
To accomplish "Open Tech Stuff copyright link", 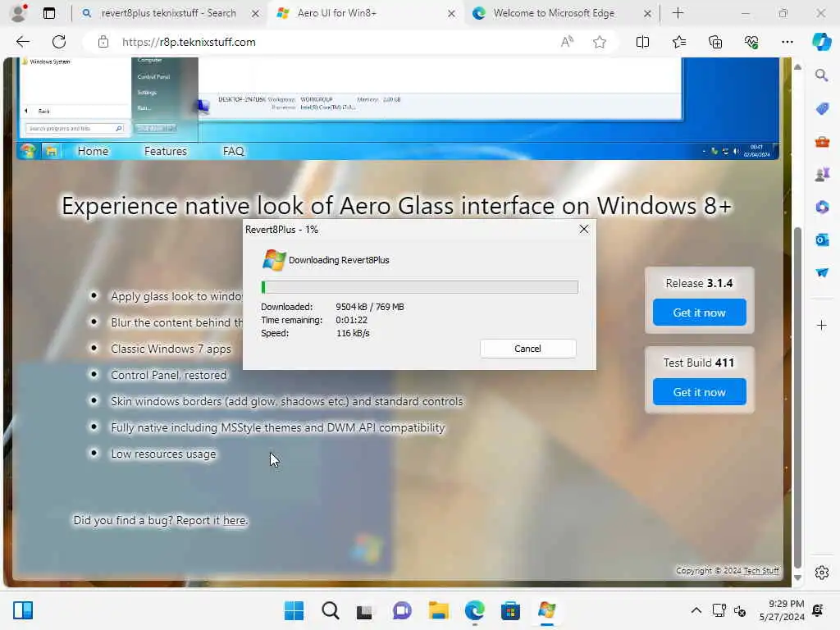I will [x=761, y=571].
